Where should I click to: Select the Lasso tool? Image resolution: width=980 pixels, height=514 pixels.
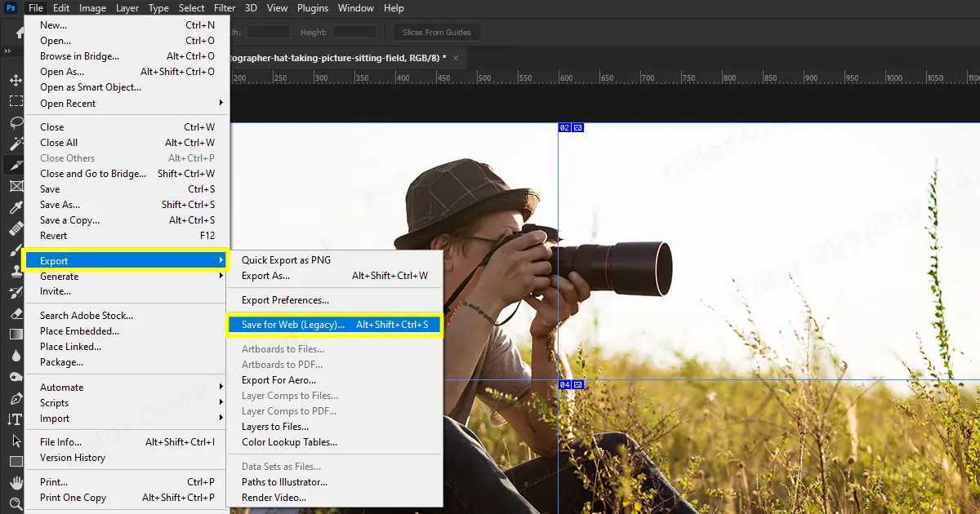16,122
